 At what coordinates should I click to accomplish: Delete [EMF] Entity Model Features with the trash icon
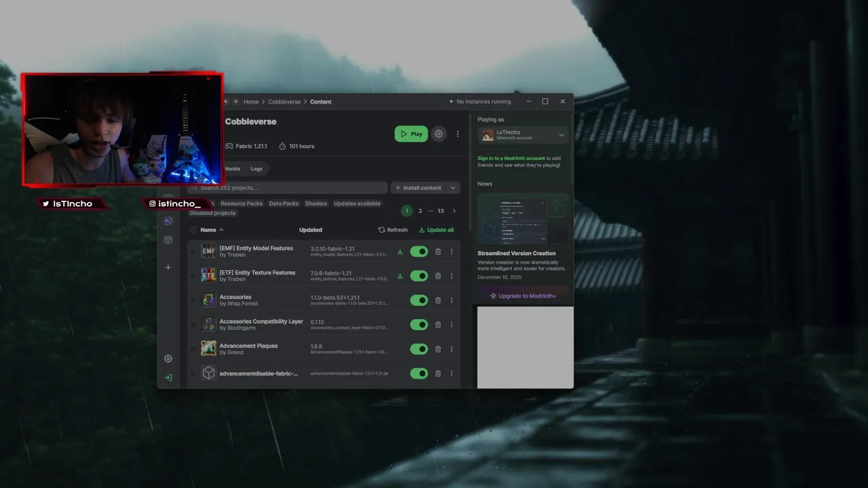point(438,251)
